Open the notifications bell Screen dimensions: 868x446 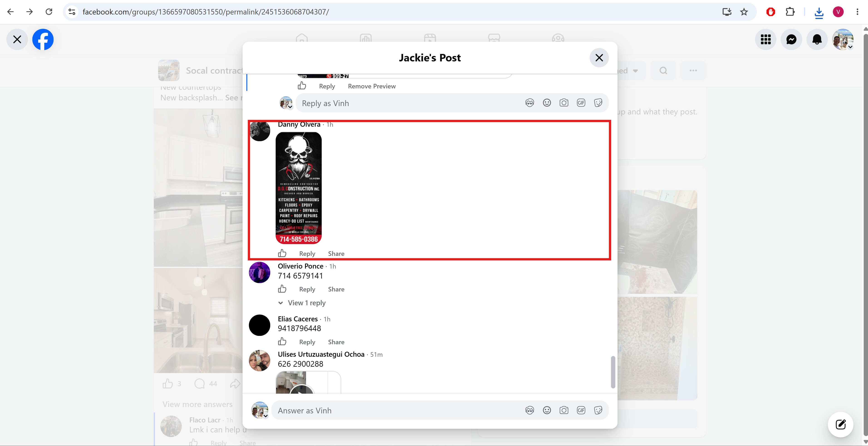pos(817,39)
